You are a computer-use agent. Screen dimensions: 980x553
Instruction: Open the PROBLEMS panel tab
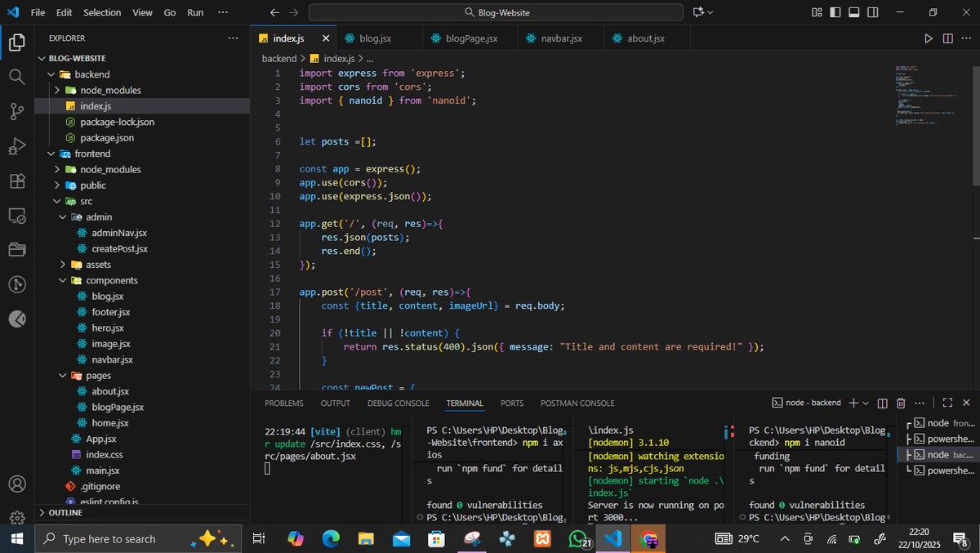point(284,403)
